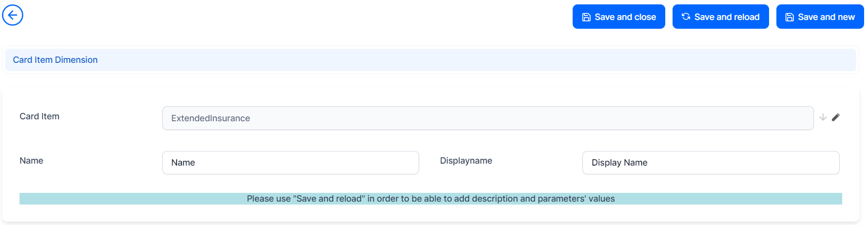Click the floppy disk icon in Save and close
The height and width of the screenshot is (225, 868).
[586, 17]
